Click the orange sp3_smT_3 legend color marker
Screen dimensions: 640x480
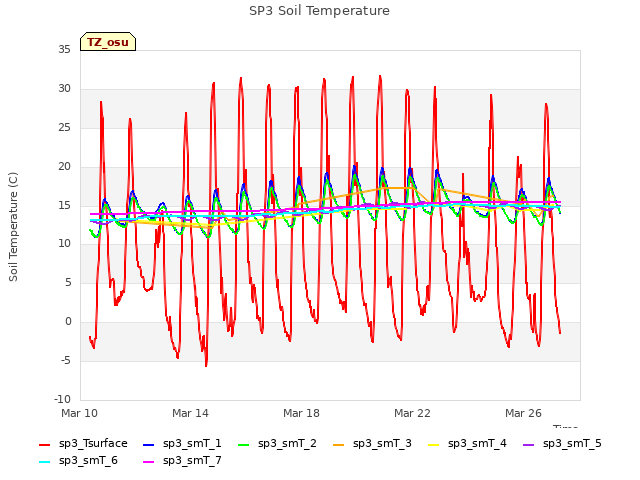pyautogui.click(x=339, y=444)
